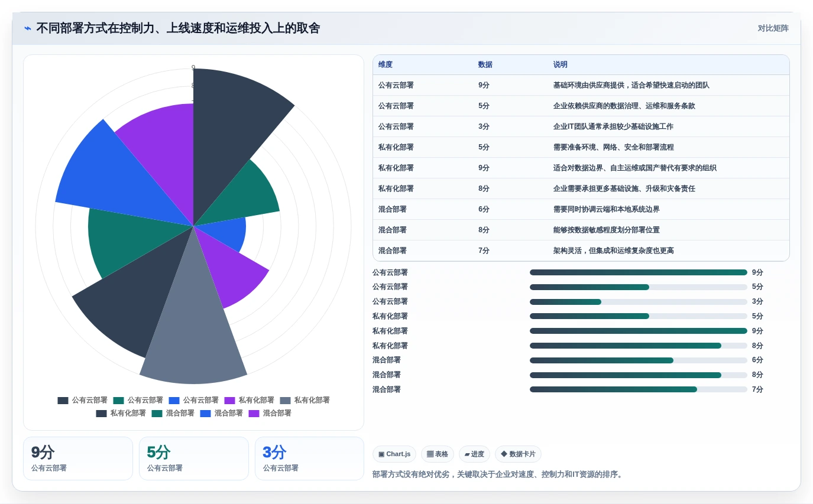The width and height of the screenshot is (813, 504).
Task: Toggle purple 混合部署 legend entry
Action: [270, 414]
